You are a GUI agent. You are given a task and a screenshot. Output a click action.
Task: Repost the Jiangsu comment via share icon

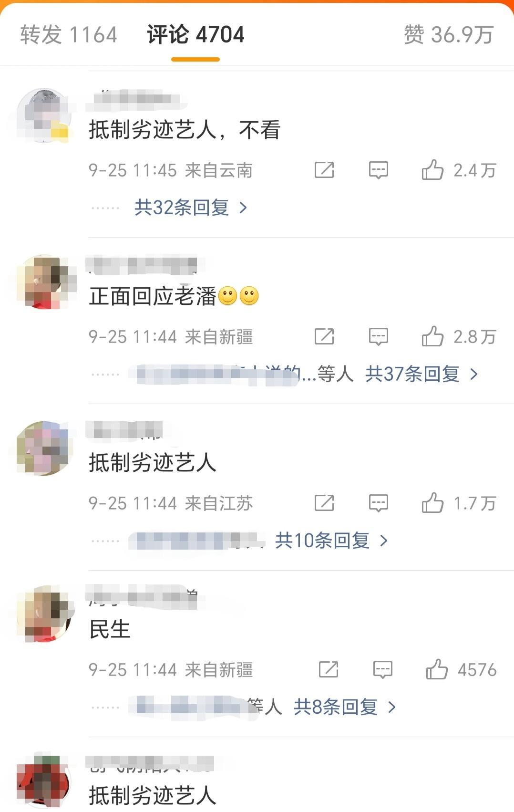point(324,503)
